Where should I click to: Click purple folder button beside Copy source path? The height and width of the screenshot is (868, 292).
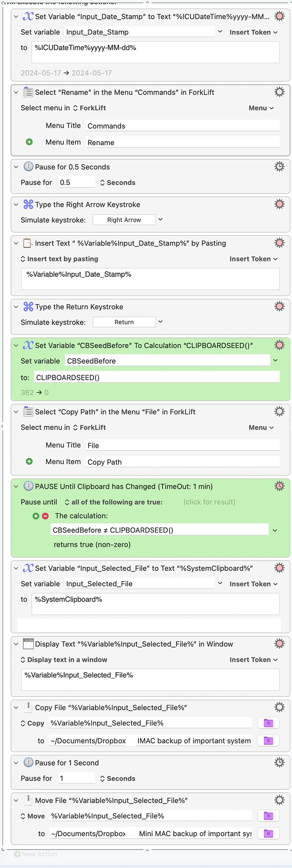point(269,723)
